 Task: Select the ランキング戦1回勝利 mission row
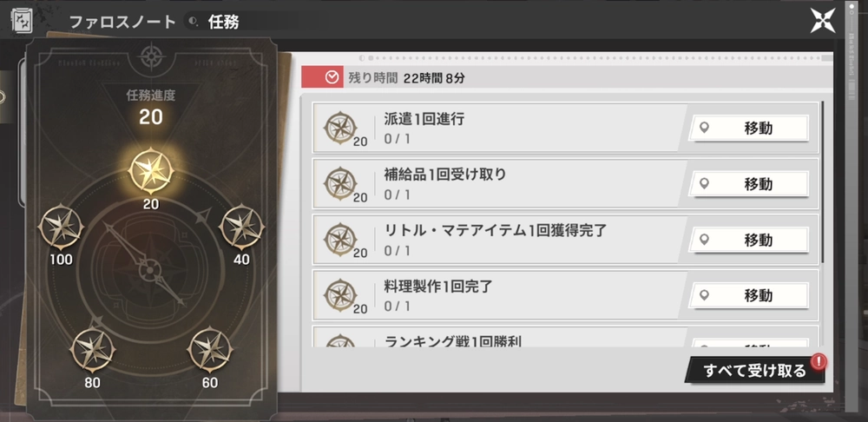[521, 339]
